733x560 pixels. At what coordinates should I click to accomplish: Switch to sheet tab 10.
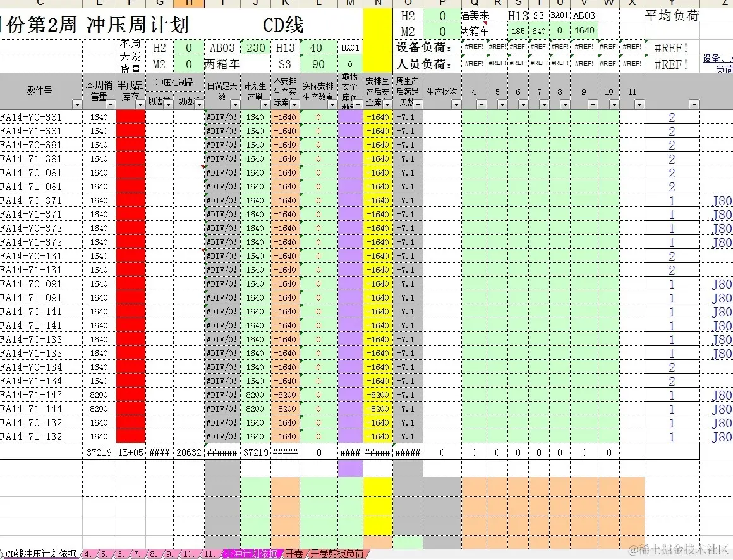pos(190,554)
